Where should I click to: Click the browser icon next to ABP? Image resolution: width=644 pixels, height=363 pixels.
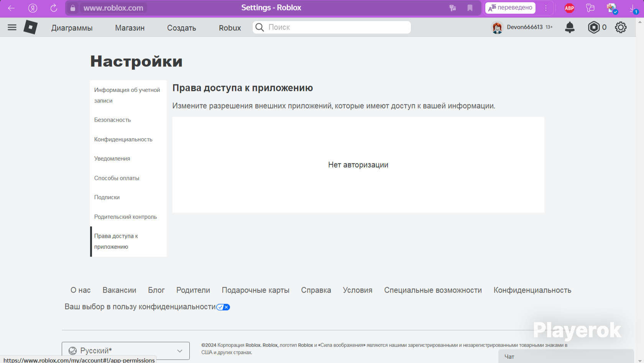click(x=590, y=8)
